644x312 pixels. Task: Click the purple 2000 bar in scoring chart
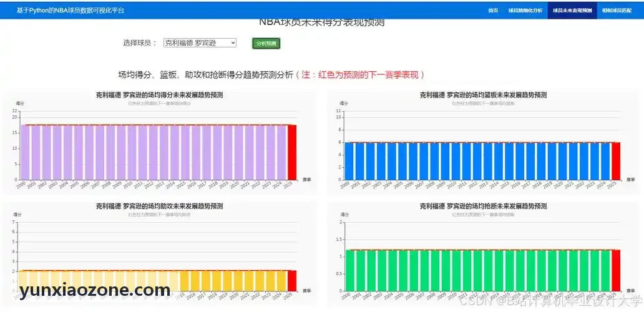(x=25, y=152)
